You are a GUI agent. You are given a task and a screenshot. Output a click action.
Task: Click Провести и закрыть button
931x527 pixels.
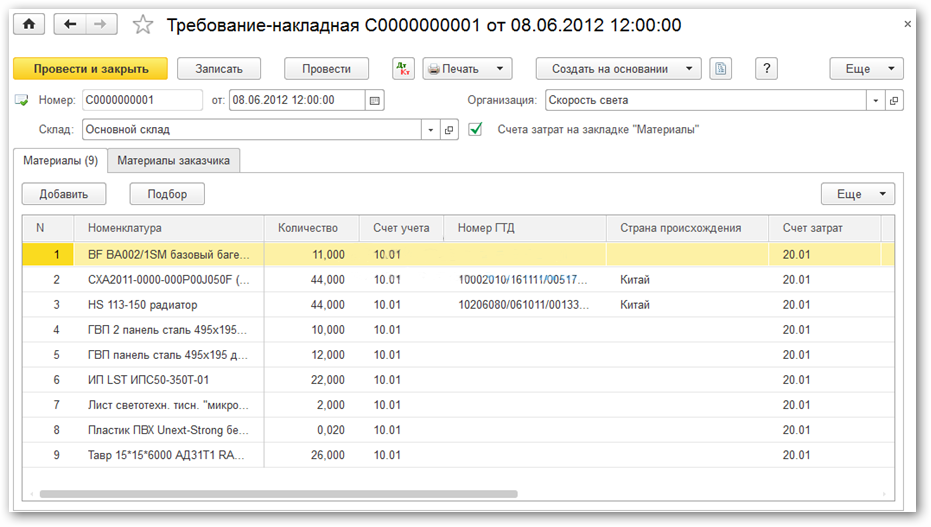point(90,69)
